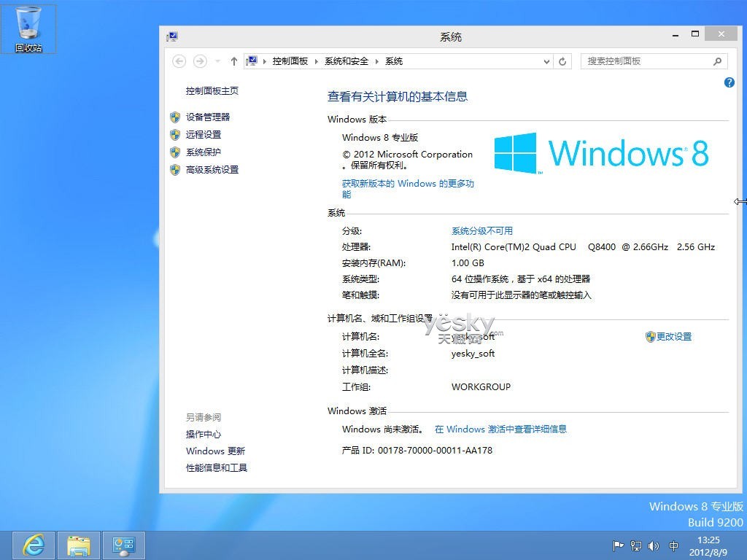Minimize the 系统 window
The width and height of the screenshot is (747, 560).
(x=675, y=35)
